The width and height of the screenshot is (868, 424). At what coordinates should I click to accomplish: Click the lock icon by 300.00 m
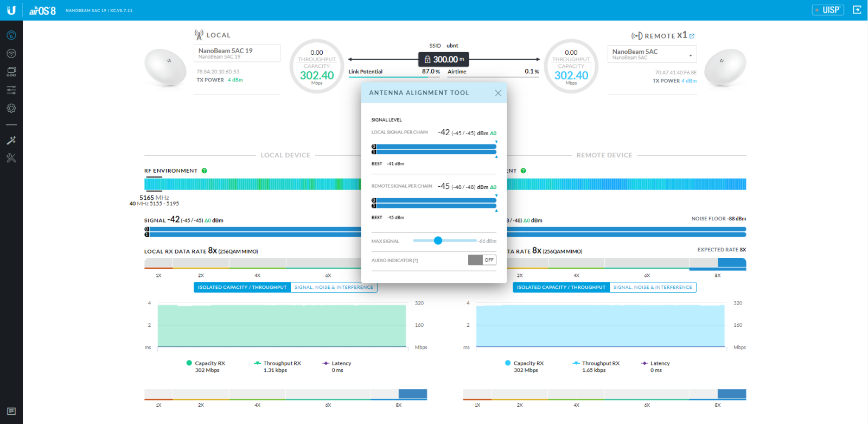click(x=427, y=59)
